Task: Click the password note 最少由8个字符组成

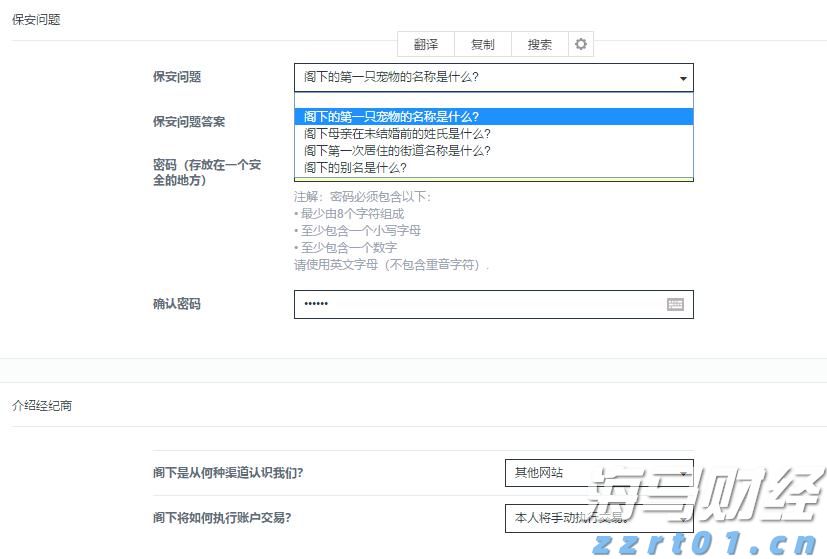Action: point(350,214)
